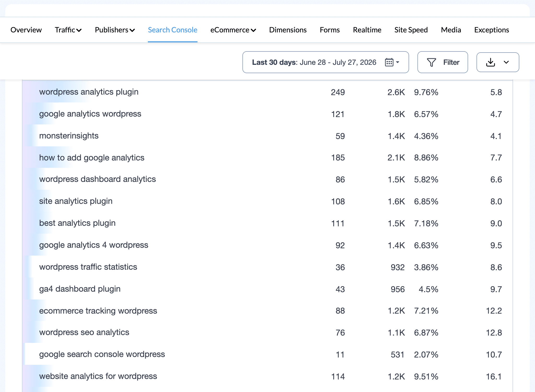The height and width of the screenshot is (392, 535).
Task: Click the 'ga4 dashboard plugin' term
Action: click(x=80, y=289)
